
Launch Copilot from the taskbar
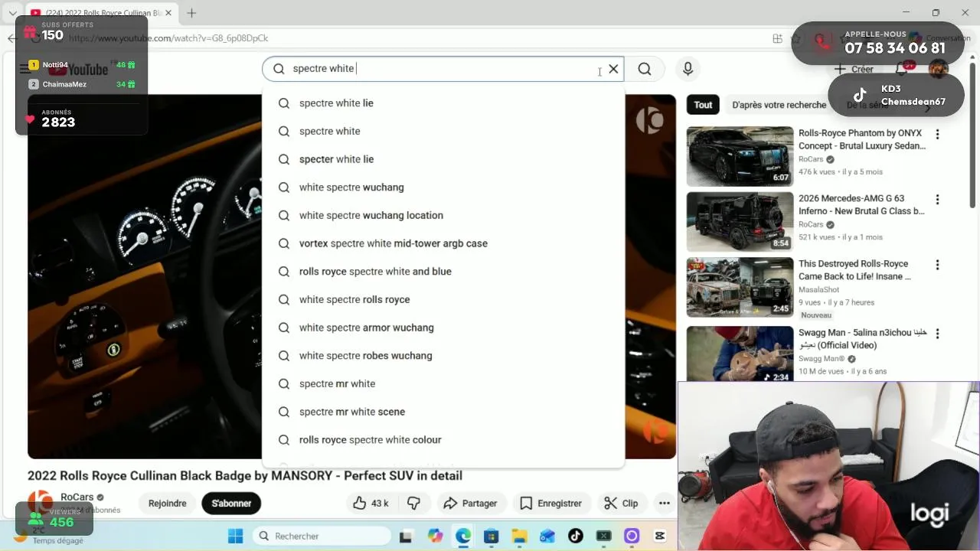pyautogui.click(x=435, y=536)
